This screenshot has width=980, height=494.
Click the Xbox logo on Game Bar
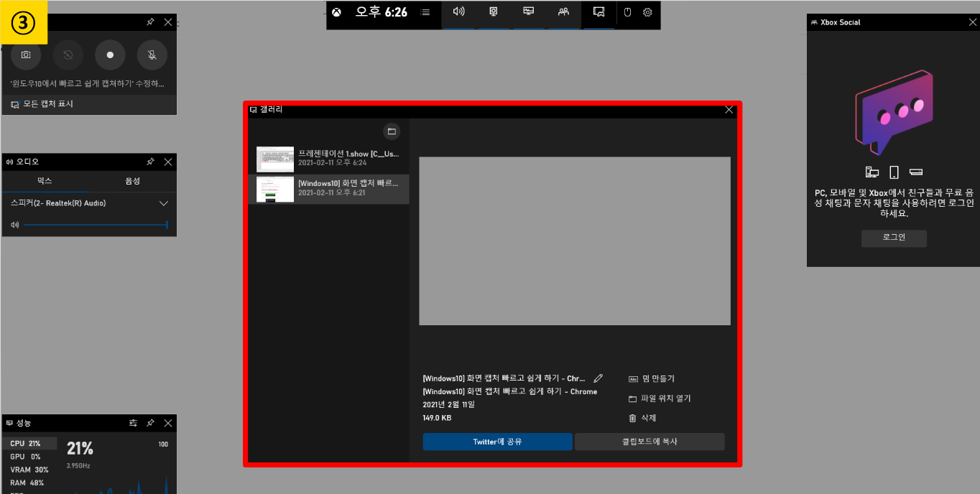[336, 12]
